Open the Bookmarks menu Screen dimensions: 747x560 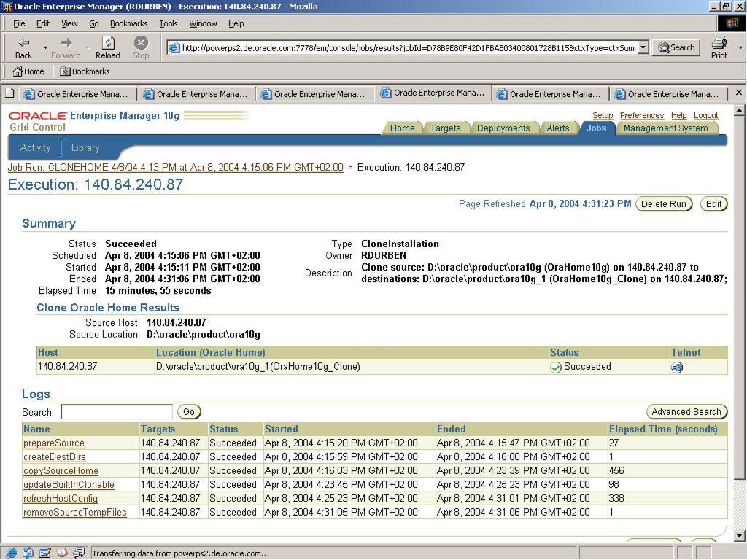128,23
